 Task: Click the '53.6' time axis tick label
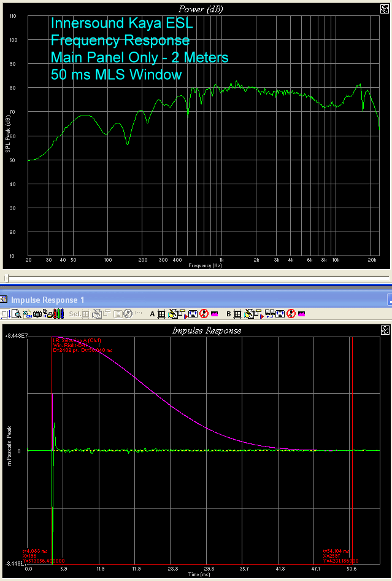coord(352,569)
